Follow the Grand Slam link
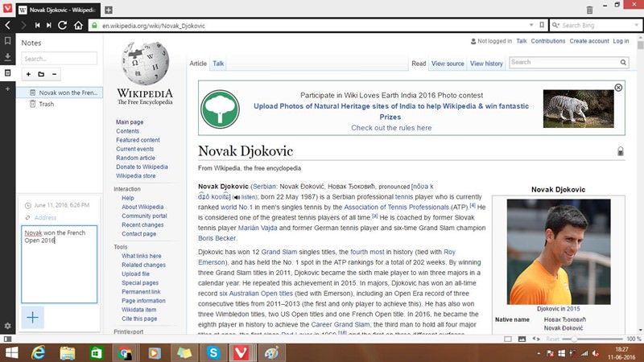Screen dimensions: 644x362 279,252
